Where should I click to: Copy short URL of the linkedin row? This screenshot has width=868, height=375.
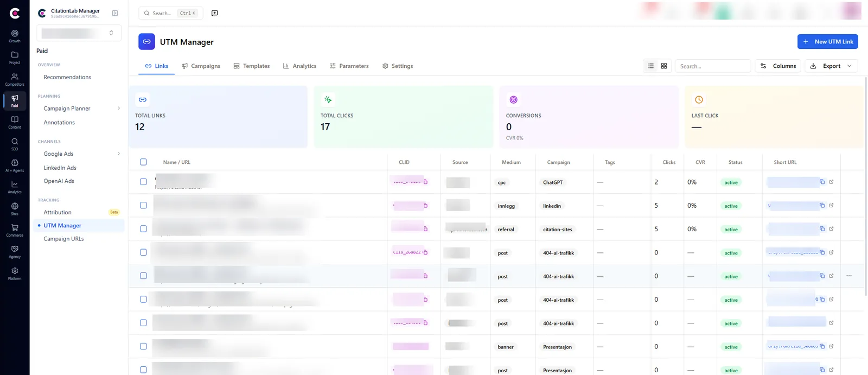tap(822, 205)
